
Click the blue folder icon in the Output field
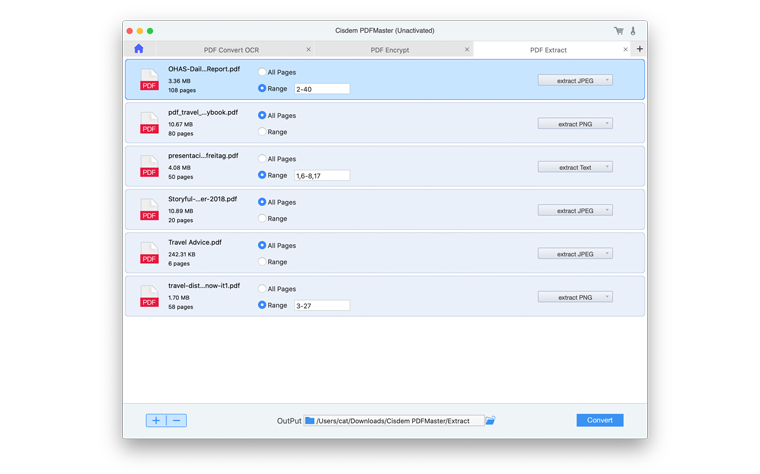(310, 421)
